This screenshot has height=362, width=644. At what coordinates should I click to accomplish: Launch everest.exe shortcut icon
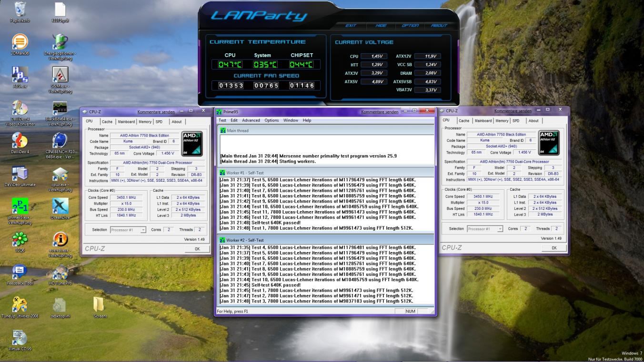60,239
